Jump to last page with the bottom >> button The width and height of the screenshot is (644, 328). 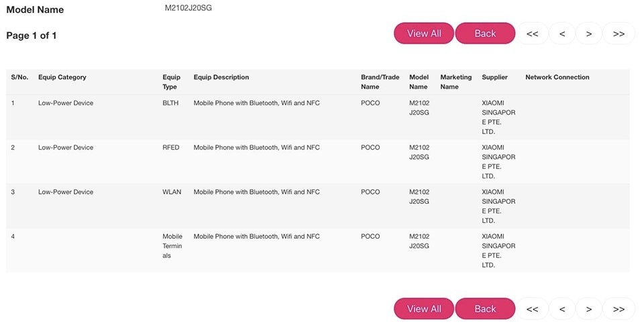click(x=619, y=309)
